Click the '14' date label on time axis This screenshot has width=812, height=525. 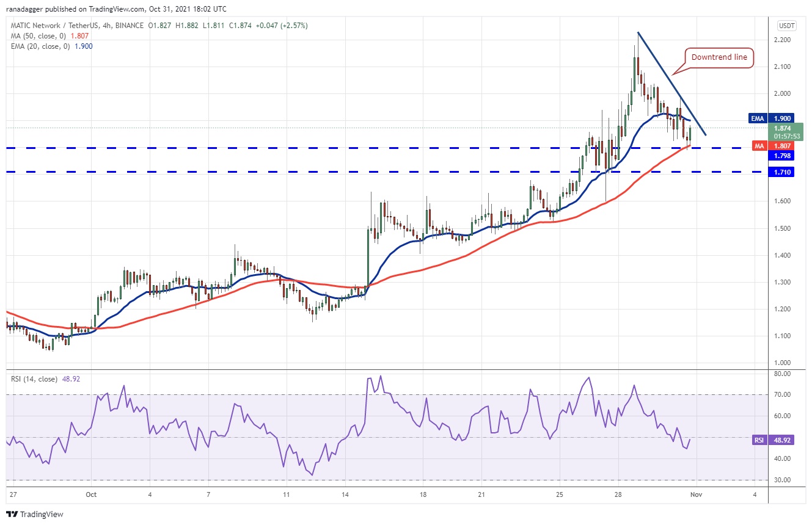(345, 494)
